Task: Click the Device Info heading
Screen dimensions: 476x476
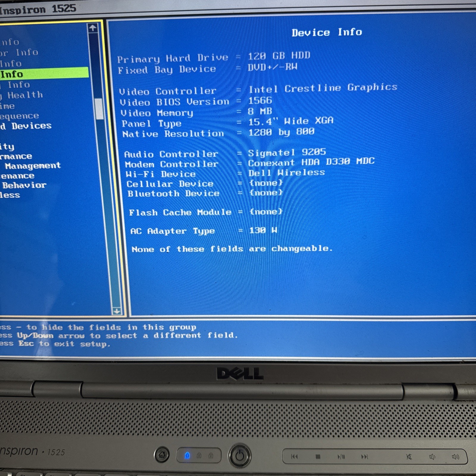Action: (327, 32)
